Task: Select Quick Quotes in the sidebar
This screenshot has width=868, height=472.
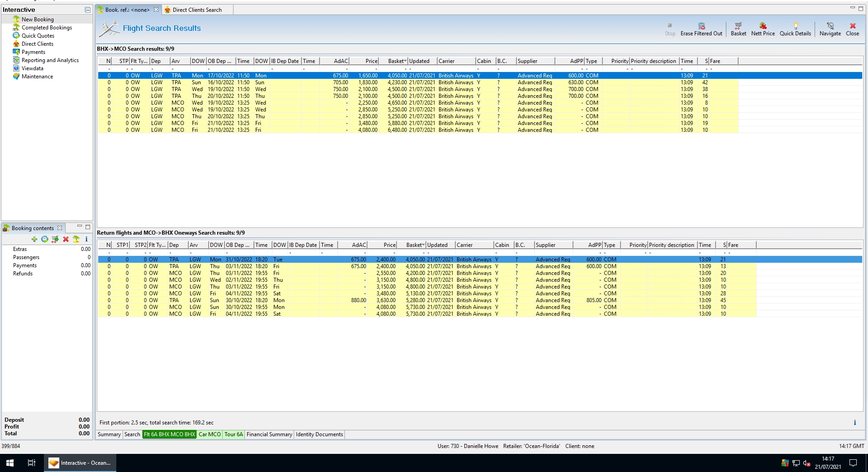Action: (x=38, y=36)
